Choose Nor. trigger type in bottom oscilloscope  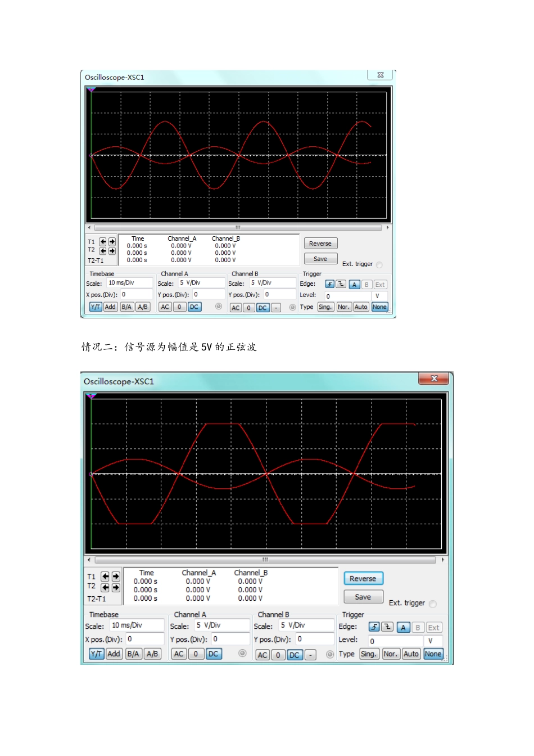click(x=391, y=654)
